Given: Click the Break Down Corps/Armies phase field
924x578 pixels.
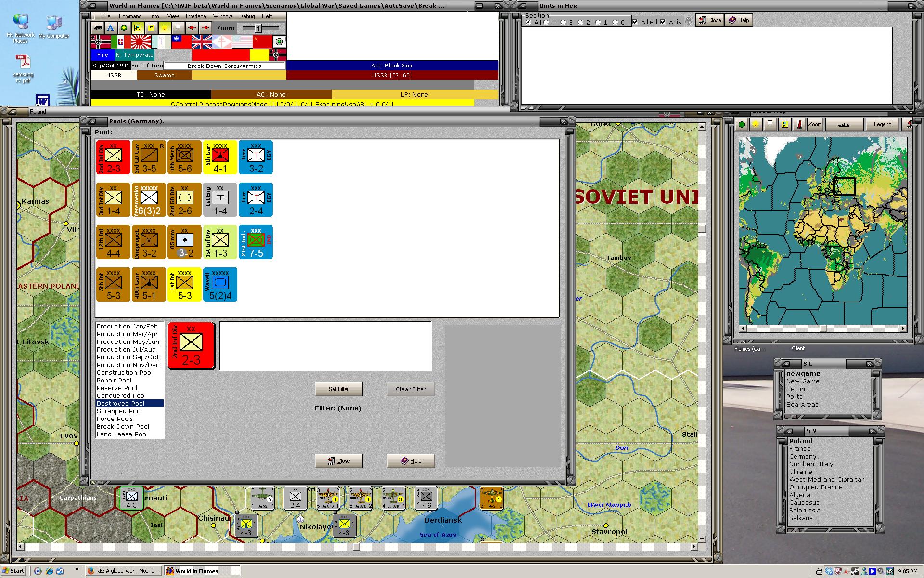Looking at the screenshot, I should tap(225, 66).
